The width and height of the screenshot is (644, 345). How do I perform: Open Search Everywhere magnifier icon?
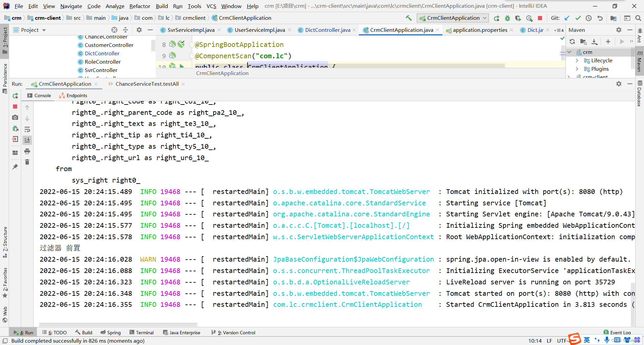click(x=638, y=18)
